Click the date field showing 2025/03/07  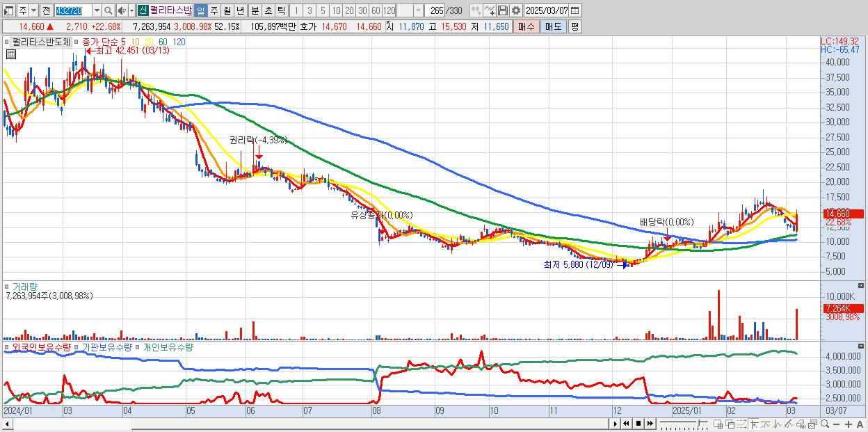tap(547, 10)
